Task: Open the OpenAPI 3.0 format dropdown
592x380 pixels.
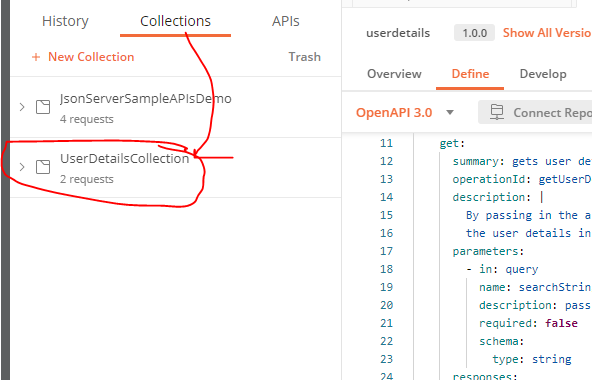Action: click(x=405, y=113)
